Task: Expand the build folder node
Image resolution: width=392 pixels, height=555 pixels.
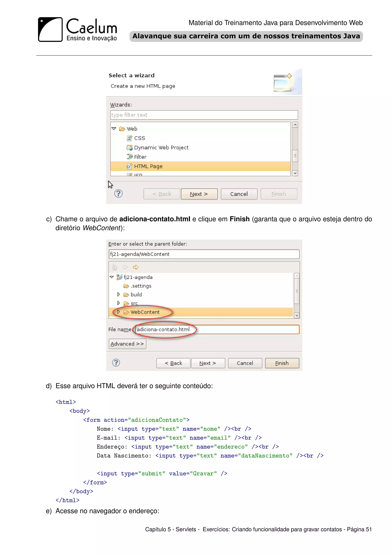Action: point(118,294)
